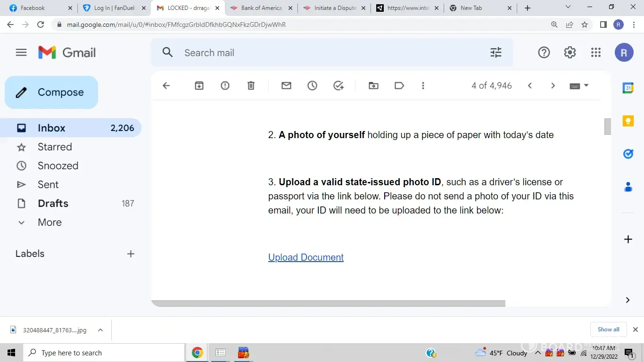The width and height of the screenshot is (644, 362).
Task: Hide the right side panel
Action: point(627,300)
